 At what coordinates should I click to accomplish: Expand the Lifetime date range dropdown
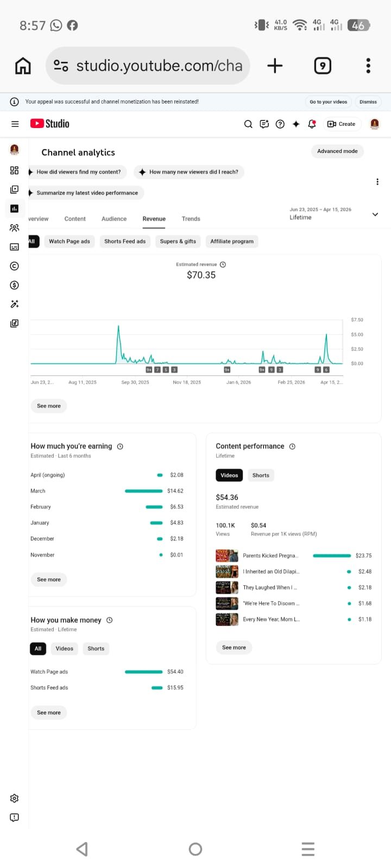coord(375,214)
